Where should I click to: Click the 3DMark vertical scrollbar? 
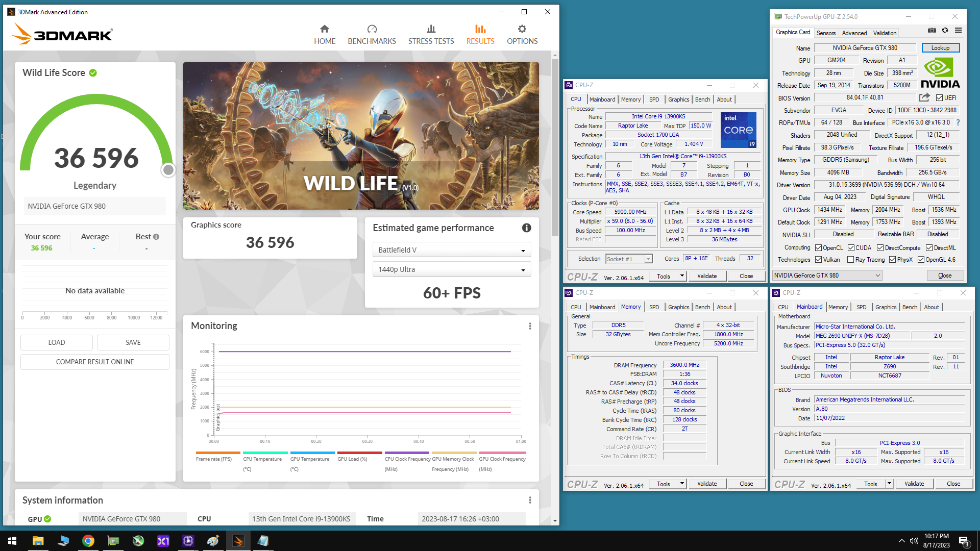pos(555,148)
